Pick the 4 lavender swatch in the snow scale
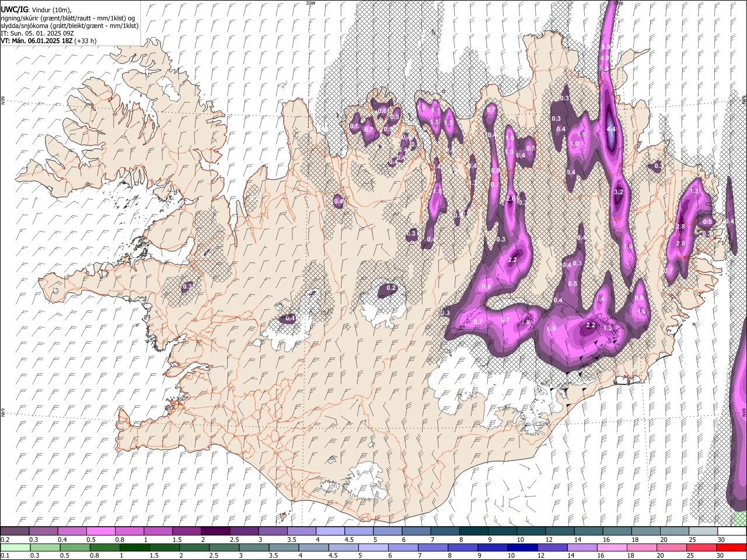 click(330, 531)
